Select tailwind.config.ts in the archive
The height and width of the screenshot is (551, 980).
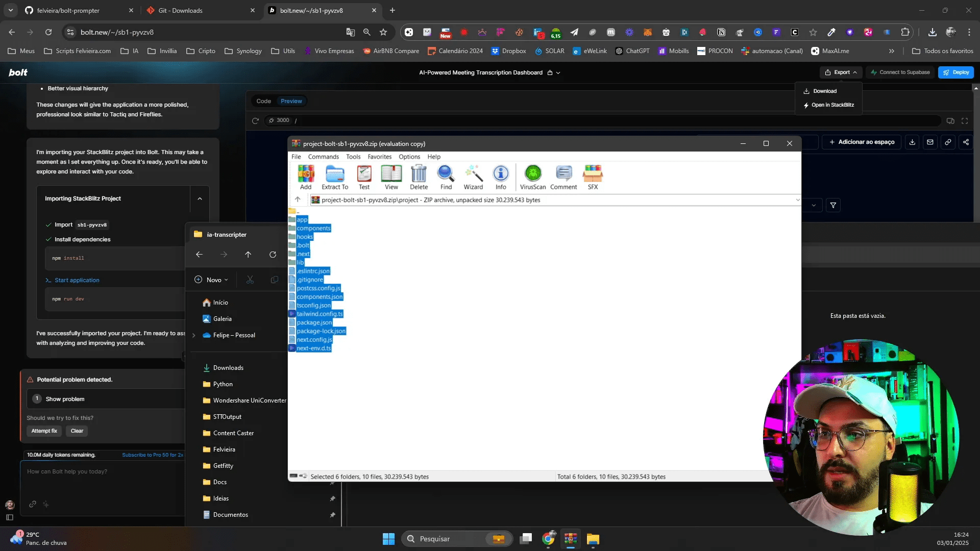click(x=320, y=314)
